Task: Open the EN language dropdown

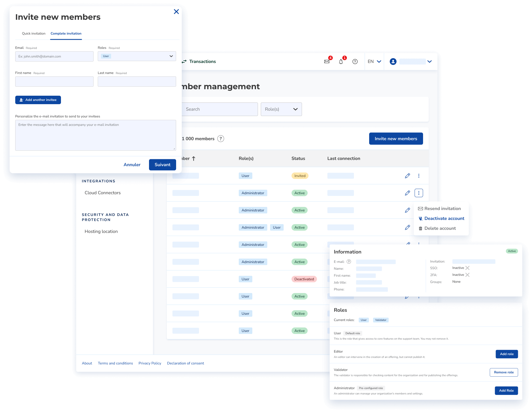Action: coord(374,62)
